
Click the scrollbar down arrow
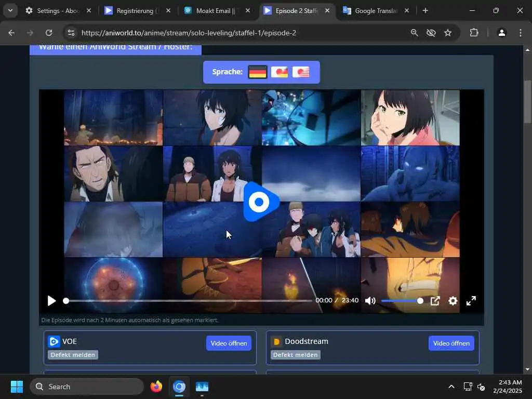(x=527, y=369)
